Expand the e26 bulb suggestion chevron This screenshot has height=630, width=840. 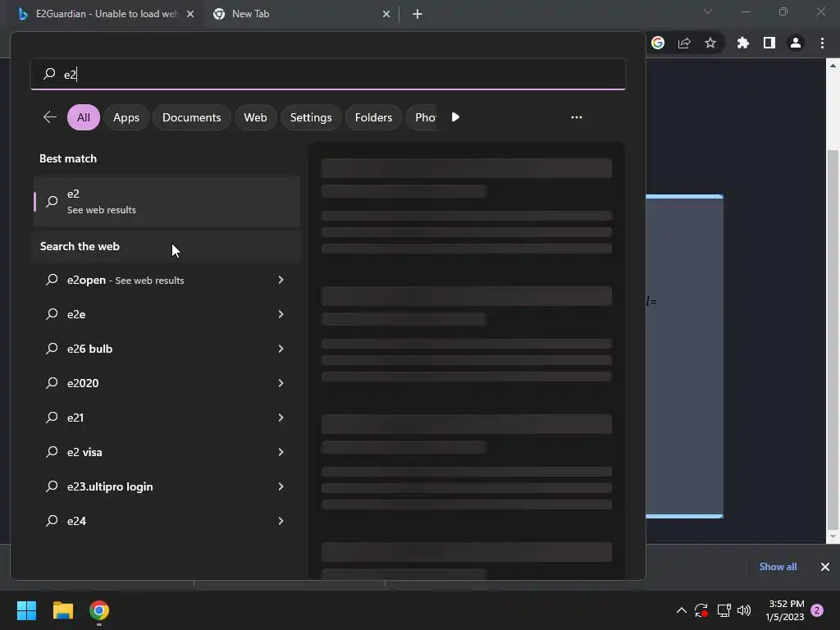281,349
